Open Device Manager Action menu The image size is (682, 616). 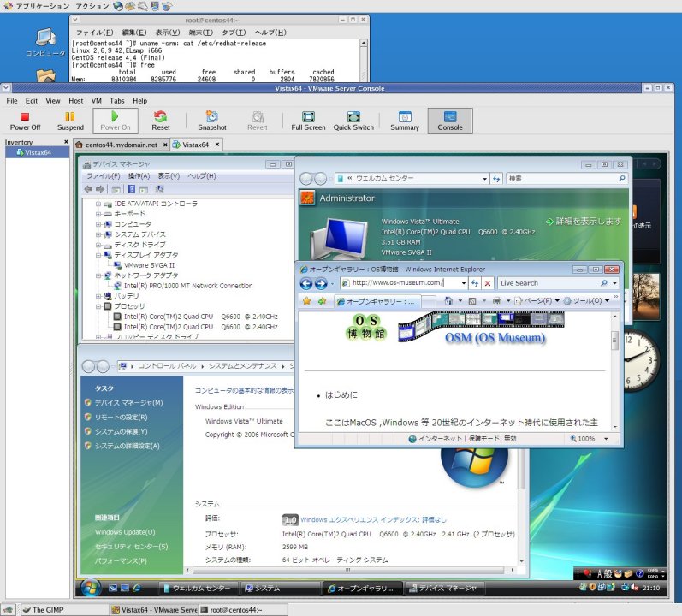(x=139, y=176)
